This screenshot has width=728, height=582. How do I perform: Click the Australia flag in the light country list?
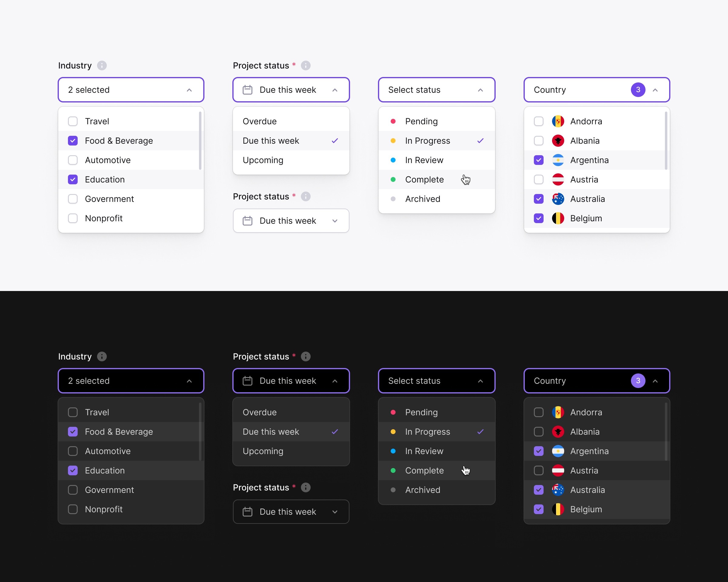pos(558,199)
